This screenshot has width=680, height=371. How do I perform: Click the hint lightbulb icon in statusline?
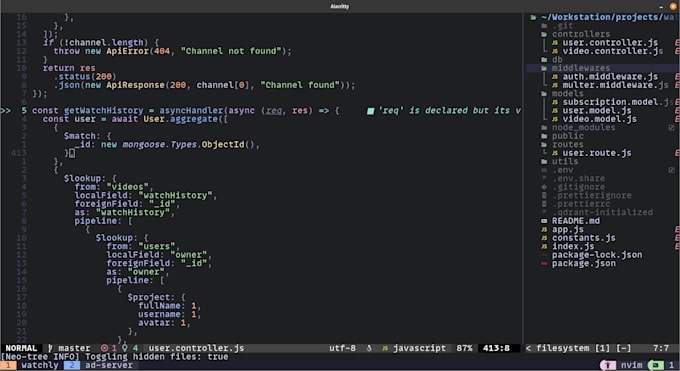(125, 348)
